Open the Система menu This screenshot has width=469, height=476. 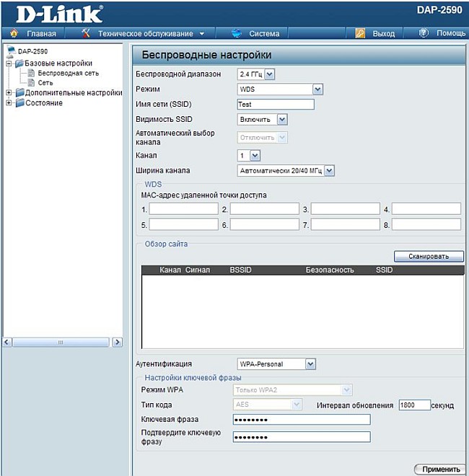coord(264,33)
